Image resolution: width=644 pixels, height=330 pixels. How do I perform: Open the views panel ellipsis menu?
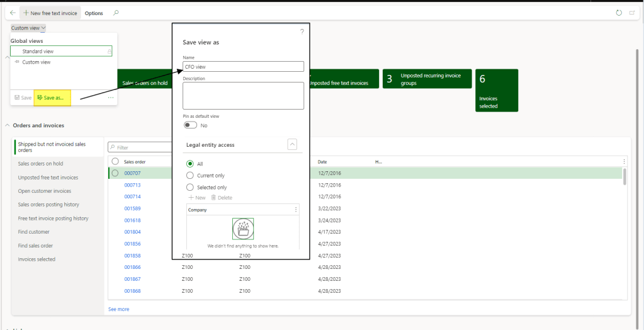(111, 98)
